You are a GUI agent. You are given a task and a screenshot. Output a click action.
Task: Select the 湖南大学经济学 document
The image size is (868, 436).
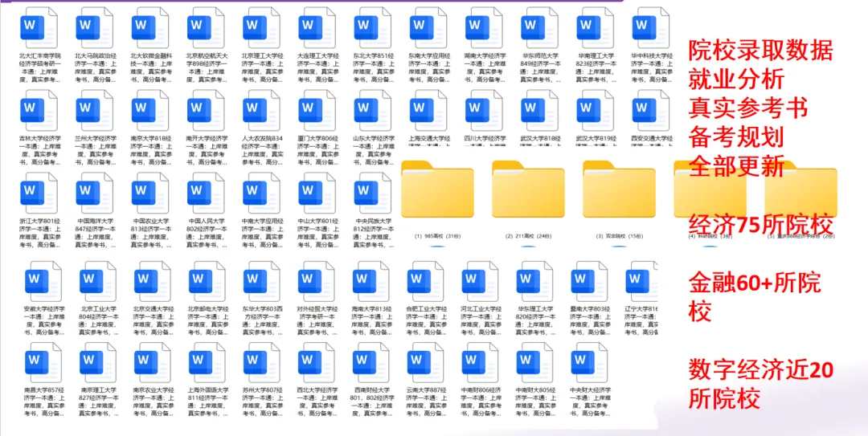point(485,27)
